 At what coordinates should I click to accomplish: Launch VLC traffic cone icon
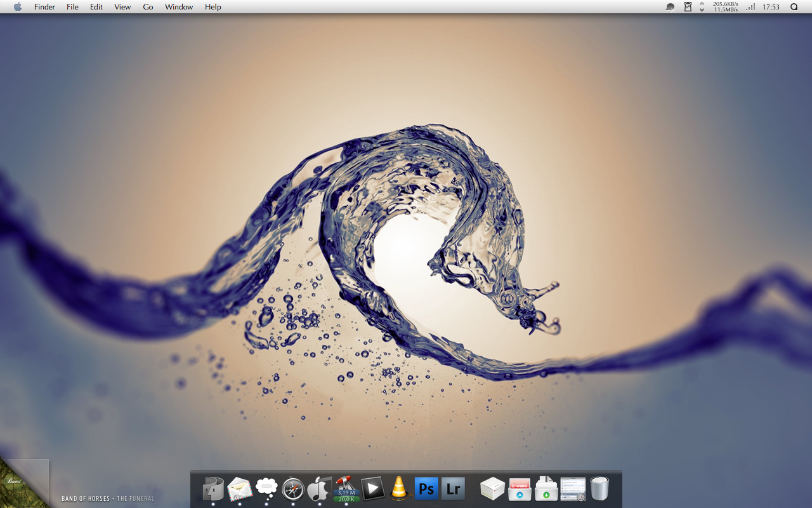399,488
